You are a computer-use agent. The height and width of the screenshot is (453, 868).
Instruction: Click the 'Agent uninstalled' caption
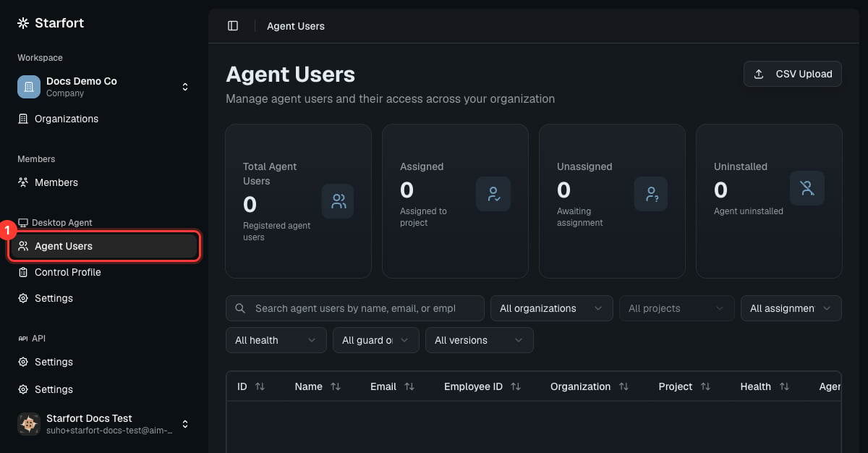749,211
